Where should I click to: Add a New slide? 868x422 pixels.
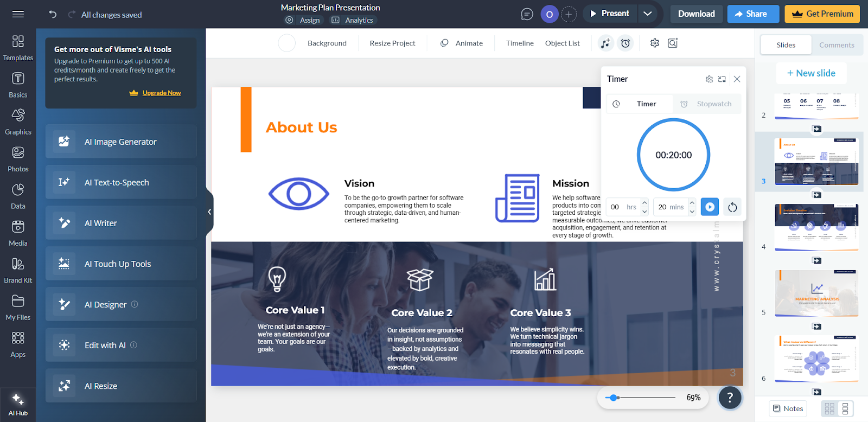[x=811, y=73]
